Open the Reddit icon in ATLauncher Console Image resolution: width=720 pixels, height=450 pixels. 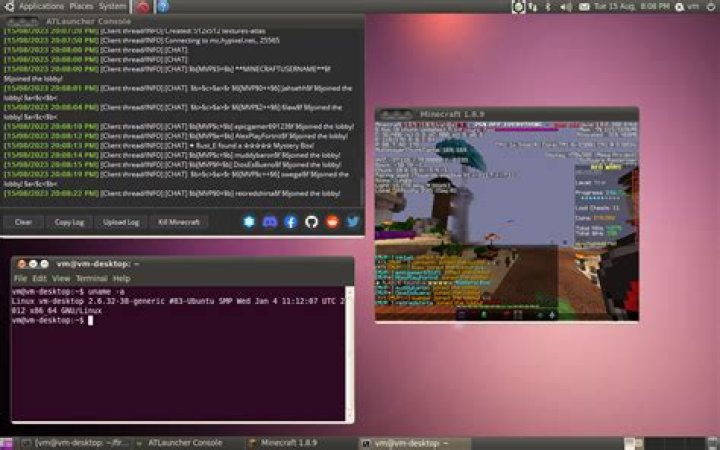332,221
